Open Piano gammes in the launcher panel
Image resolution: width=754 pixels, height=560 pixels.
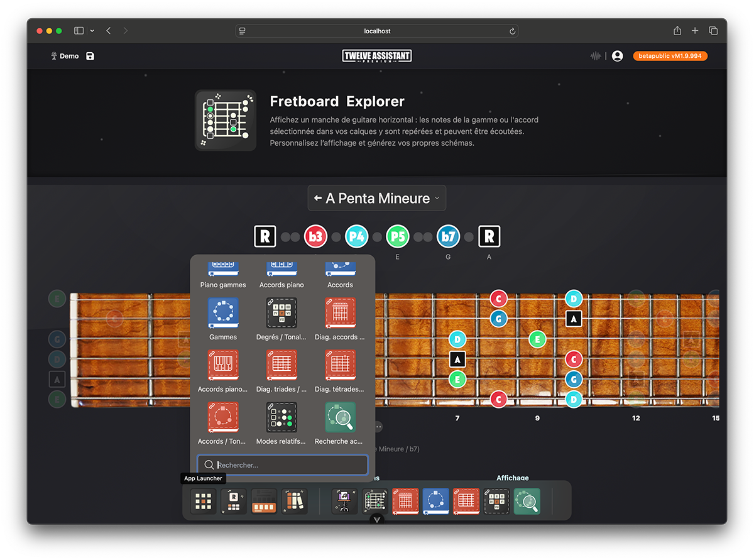tap(223, 275)
